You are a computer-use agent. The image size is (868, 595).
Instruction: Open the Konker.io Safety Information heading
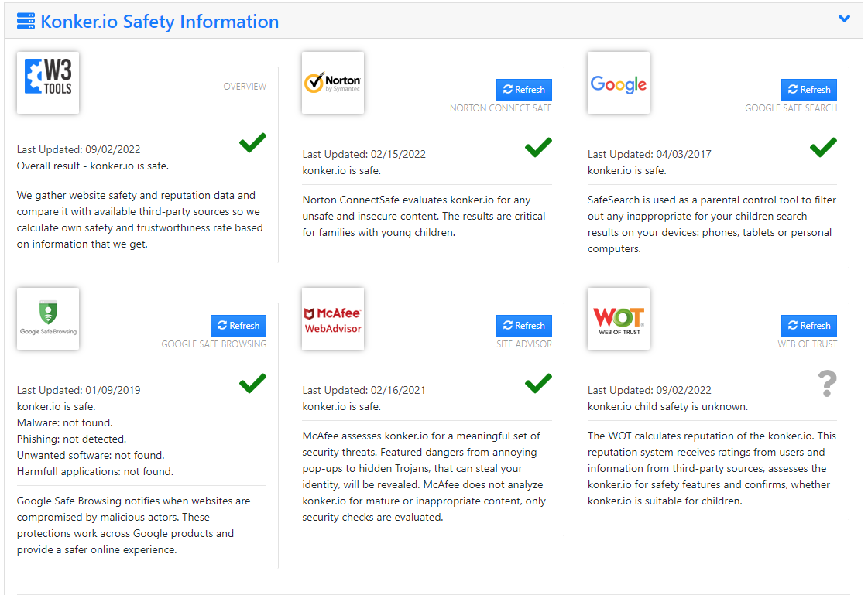160,21
